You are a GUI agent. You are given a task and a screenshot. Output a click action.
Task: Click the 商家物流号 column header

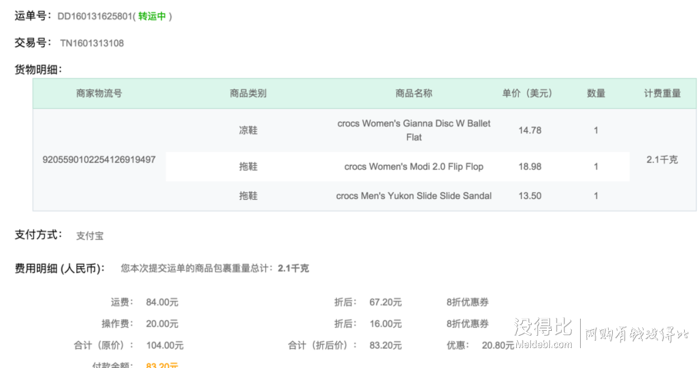[x=99, y=93]
